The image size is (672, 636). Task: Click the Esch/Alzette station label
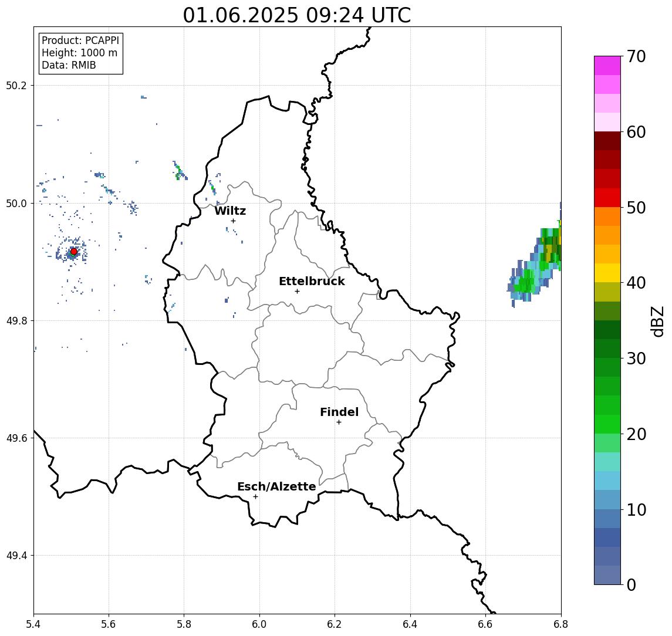(x=276, y=486)
